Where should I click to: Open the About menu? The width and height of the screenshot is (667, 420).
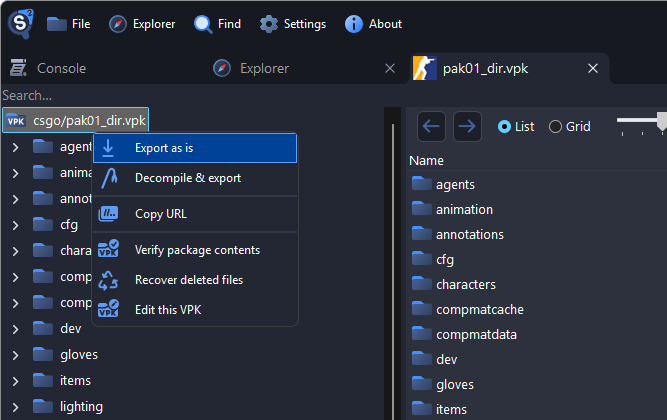click(373, 24)
